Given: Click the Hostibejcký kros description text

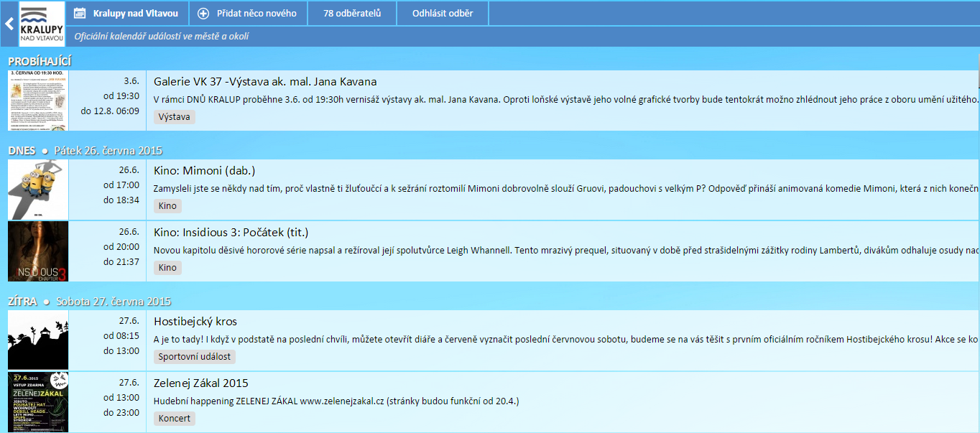Looking at the screenshot, I should click(x=566, y=340).
